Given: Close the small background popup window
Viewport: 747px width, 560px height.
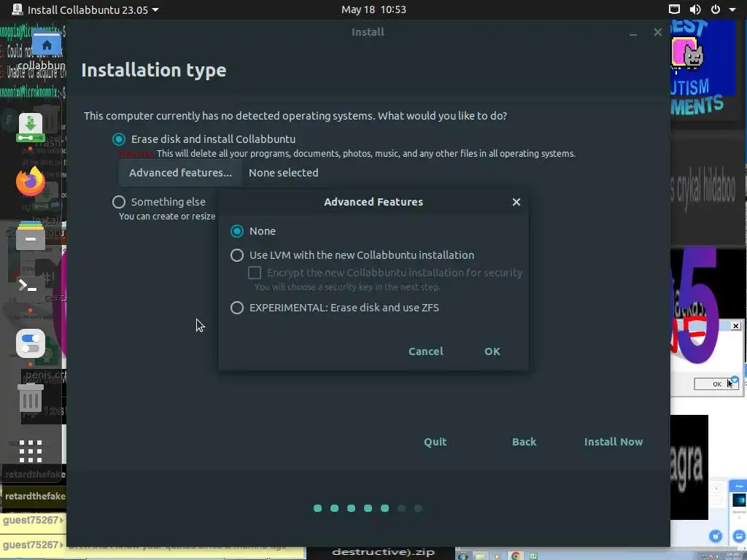Looking at the screenshot, I should click(x=735, y=326).
